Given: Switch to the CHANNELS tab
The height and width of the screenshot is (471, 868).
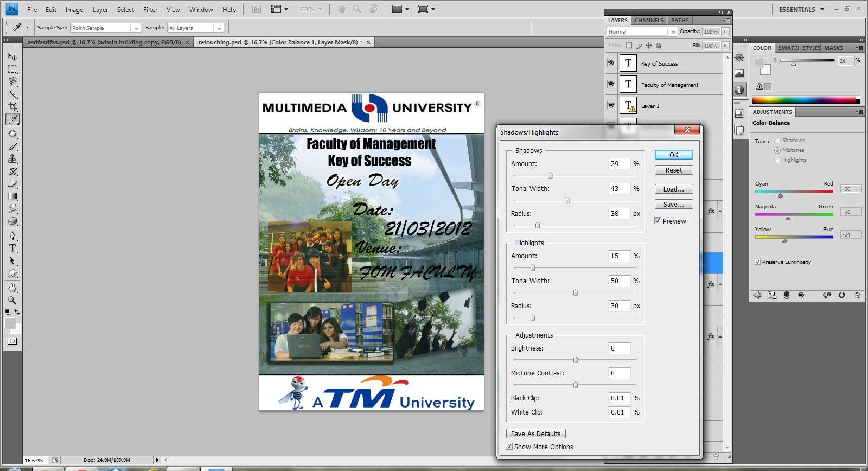Looking at the screenshot, I should click(649, 20).
